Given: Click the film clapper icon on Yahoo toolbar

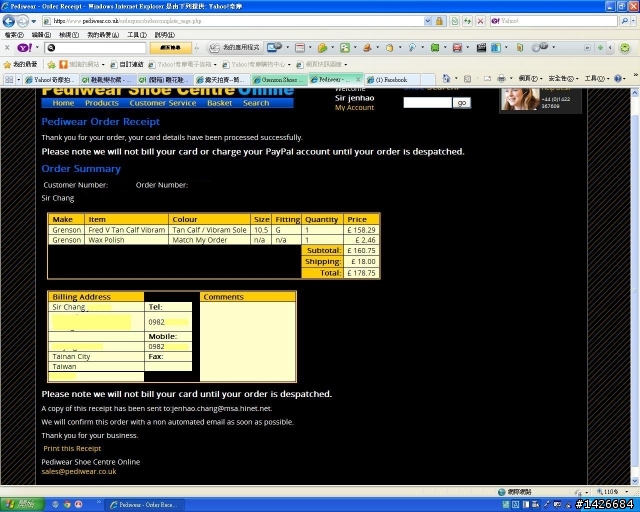Looking at the screenshot, I should [x=481, y=48].
